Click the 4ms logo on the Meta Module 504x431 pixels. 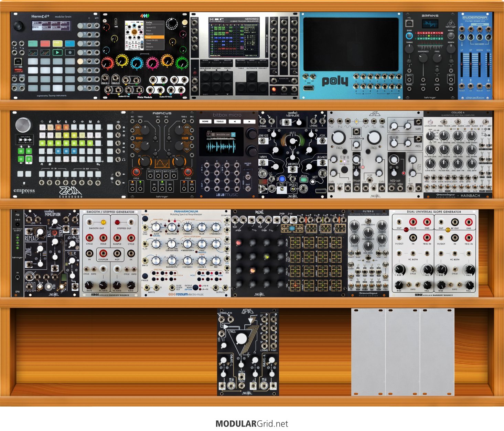(145, 16)
